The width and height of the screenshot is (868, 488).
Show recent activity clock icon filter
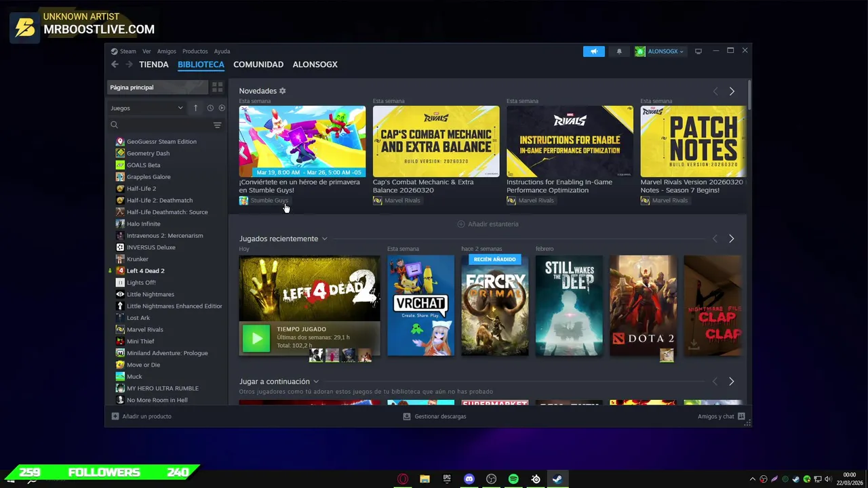click(x=210, y=108)
